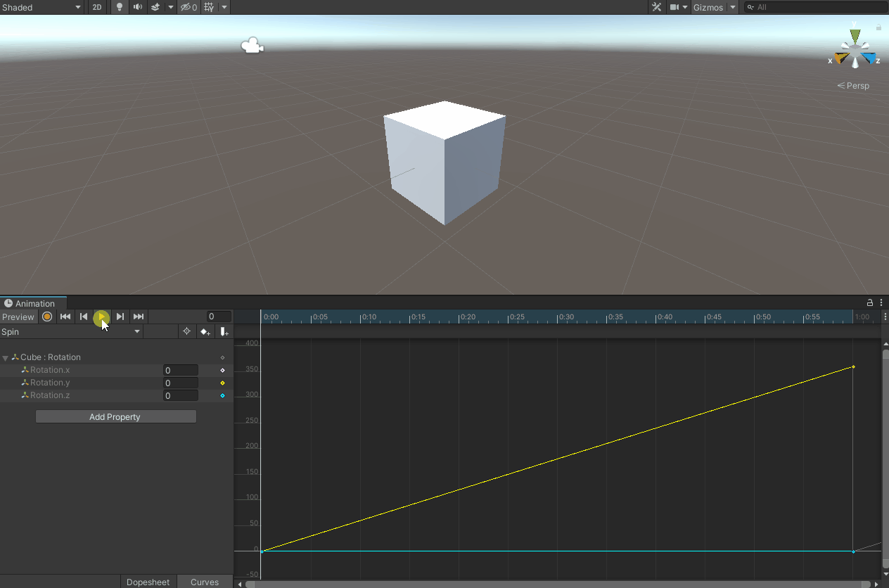This screenshot has width=889, height=588.
Task: Click the scene search field
Action: [x=814, y=7]
